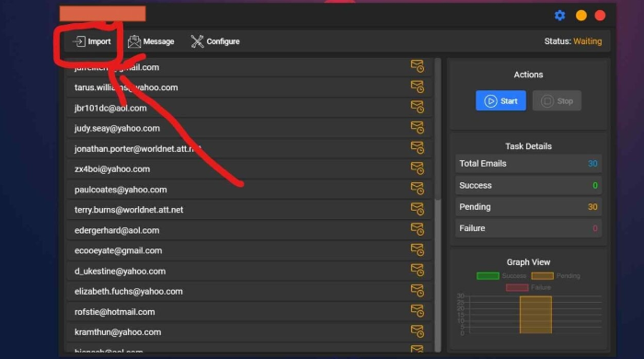
Task: Open the settings gear icon
Action: (x=559, y=16)
